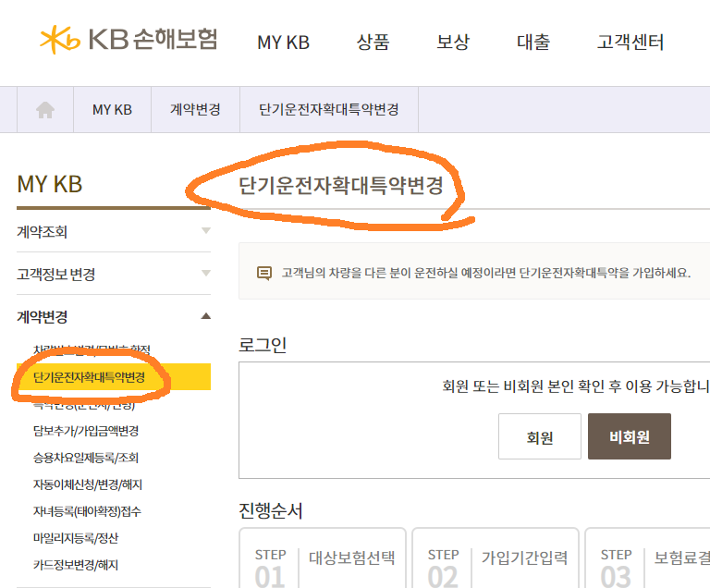
Task: Open the 대출 top menu
Action: pos(533,43)
